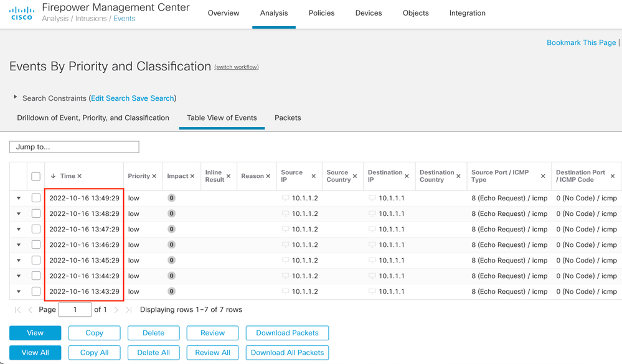Screen dimensions: 622x364
Task: Check the 13:46:29 event checkbox
Action: [35, 245]
